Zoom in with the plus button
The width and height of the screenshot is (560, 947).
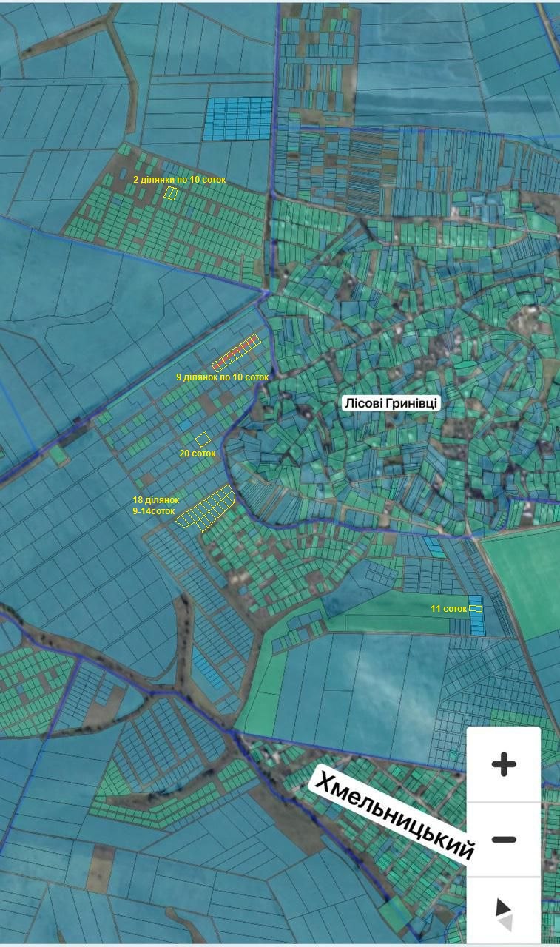pyautogui.click(x=504, y=764)
